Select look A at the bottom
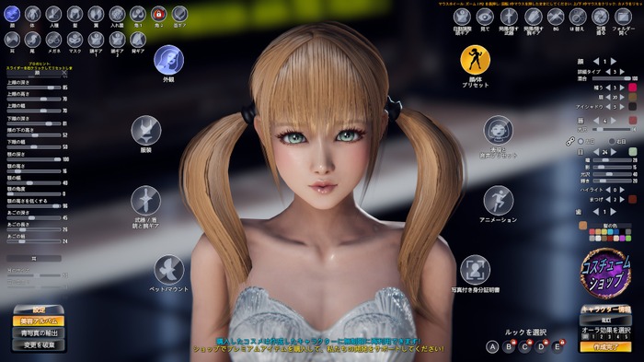 click(x=492, y=346)
